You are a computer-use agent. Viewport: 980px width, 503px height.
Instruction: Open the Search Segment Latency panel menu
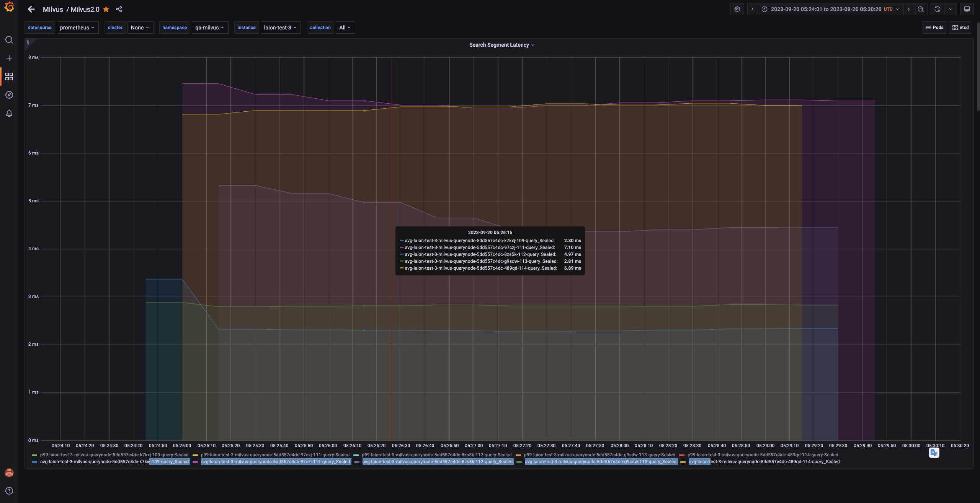(532, 45)
